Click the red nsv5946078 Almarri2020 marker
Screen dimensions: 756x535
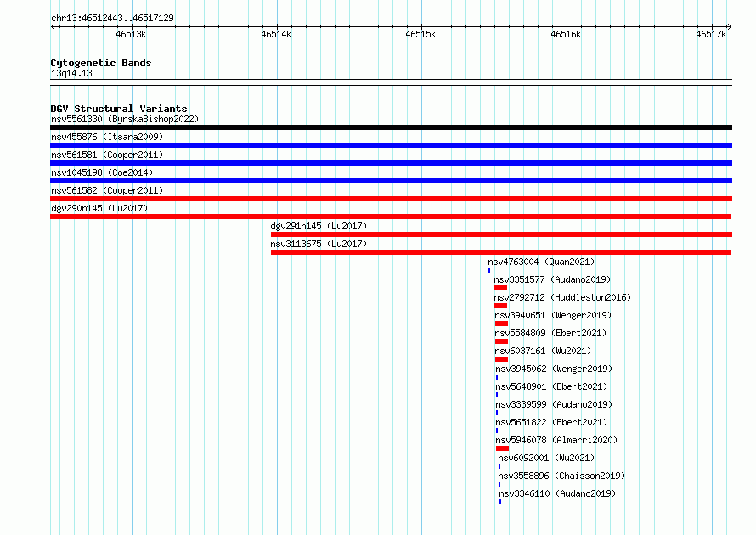[502, 448]
